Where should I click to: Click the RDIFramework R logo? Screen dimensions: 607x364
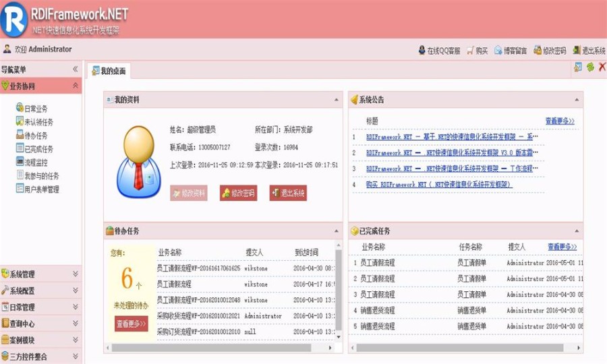[x=13, y=20]
